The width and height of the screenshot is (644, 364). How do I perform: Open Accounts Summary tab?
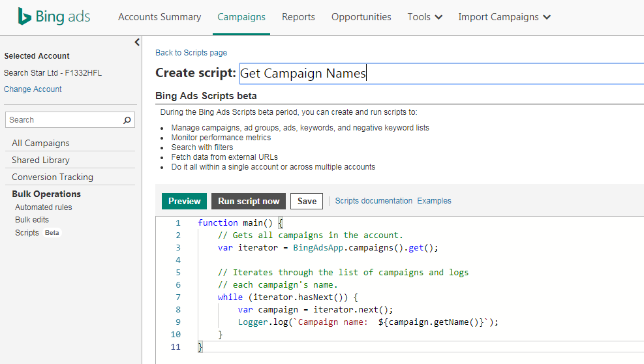point(159,17)
